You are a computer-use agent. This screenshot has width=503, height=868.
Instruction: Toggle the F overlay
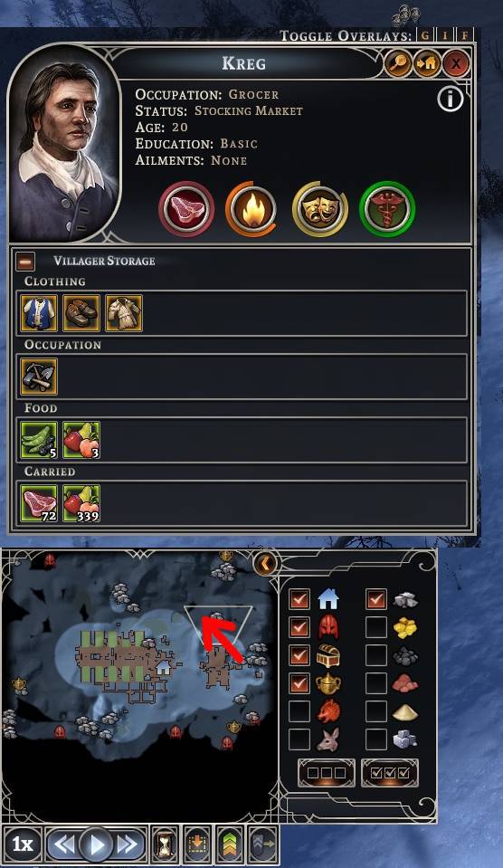(464, 36)
